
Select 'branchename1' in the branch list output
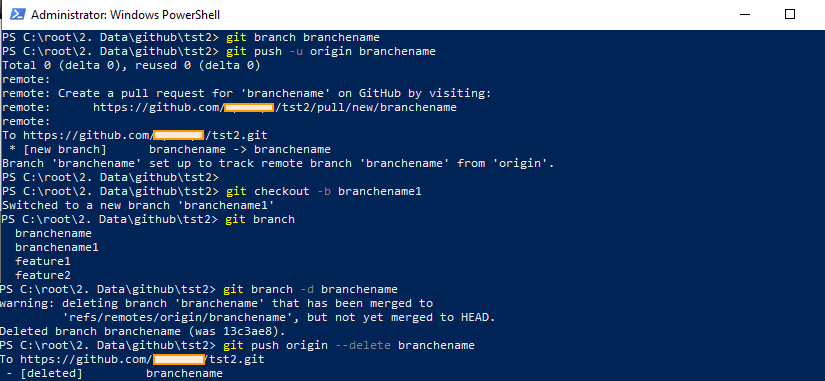(x=57, y=247)
